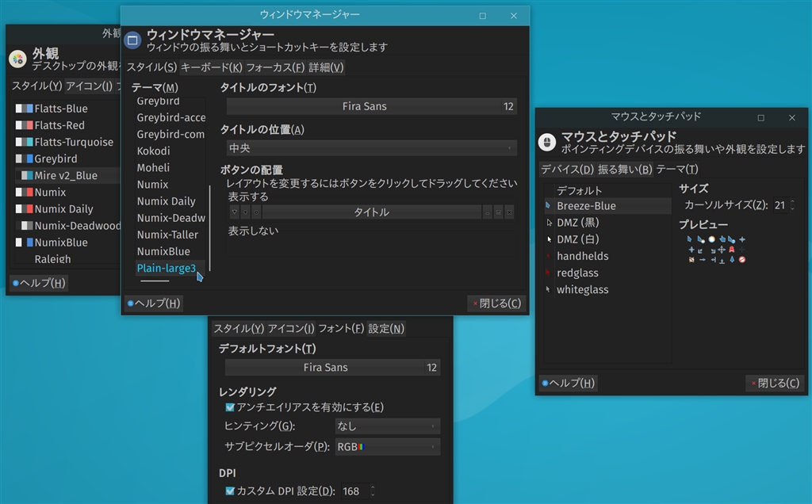Click the NumixBlue swatch icon in Appearance list
Screen dimensions: 812x504
point(24,242)
